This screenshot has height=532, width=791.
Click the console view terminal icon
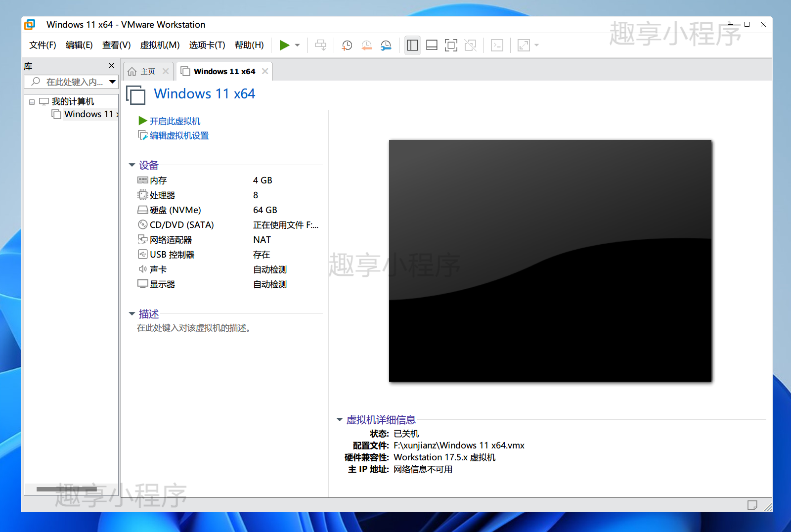tap(497, 45)
